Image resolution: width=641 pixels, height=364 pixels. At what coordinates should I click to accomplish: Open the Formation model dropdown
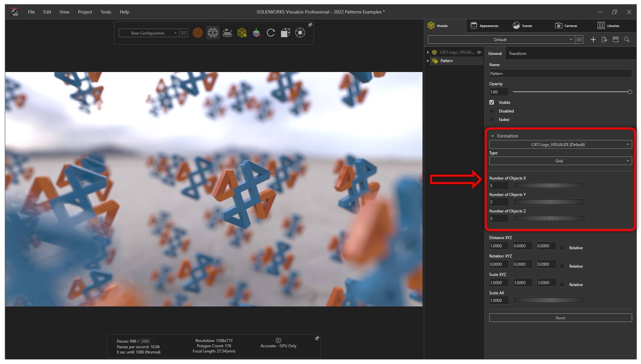(x=559, y=144)
